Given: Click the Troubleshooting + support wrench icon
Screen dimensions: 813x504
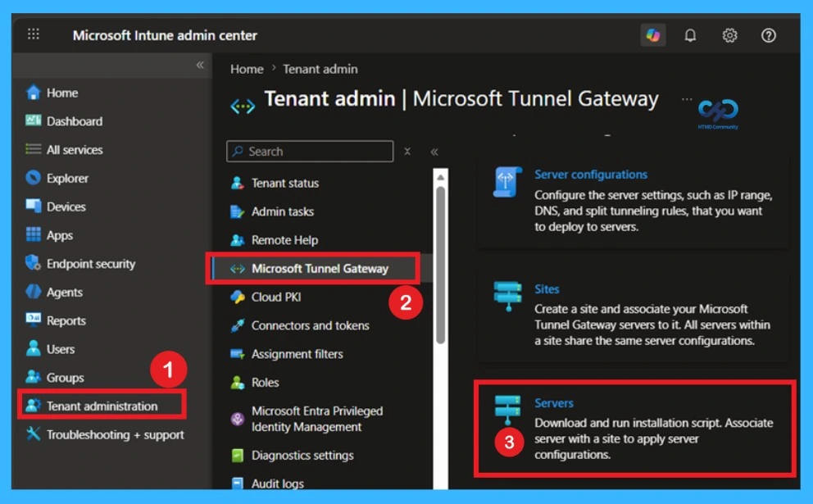Looking at the screenshot, I should (x=33, y=434).
